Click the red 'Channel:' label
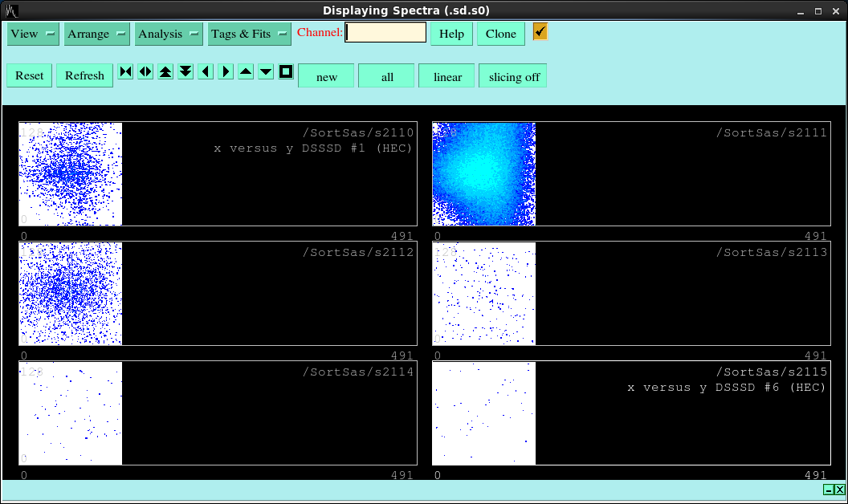 pyautogui.click(x=320, y=32)
